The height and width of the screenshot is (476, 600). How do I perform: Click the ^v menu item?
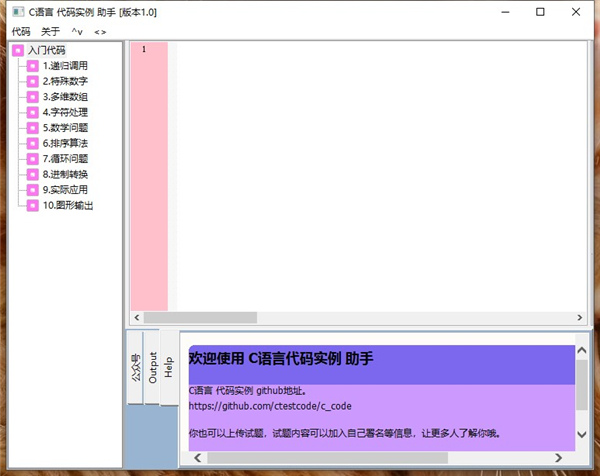(x=77, y=32)
